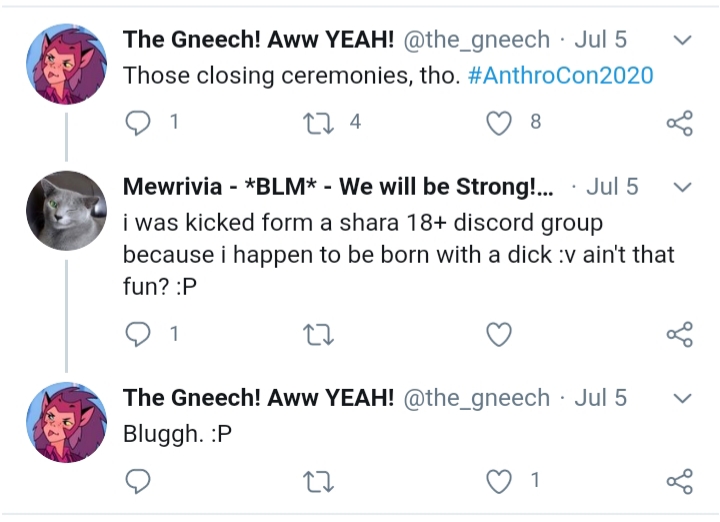Viewport: 720px width, 522px height.
Task: Open The Gneech avatar on Bluggh tweet
Action: tap(67, 422)
